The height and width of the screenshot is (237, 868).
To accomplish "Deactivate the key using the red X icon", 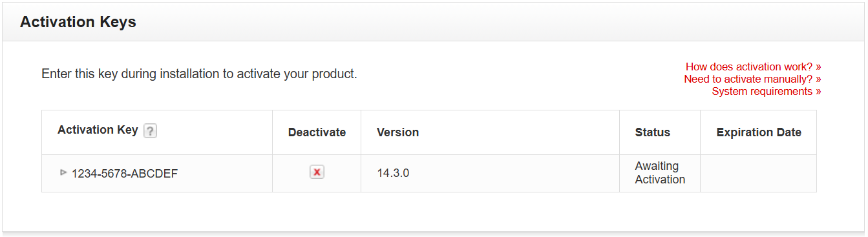I will coord(317,172).
